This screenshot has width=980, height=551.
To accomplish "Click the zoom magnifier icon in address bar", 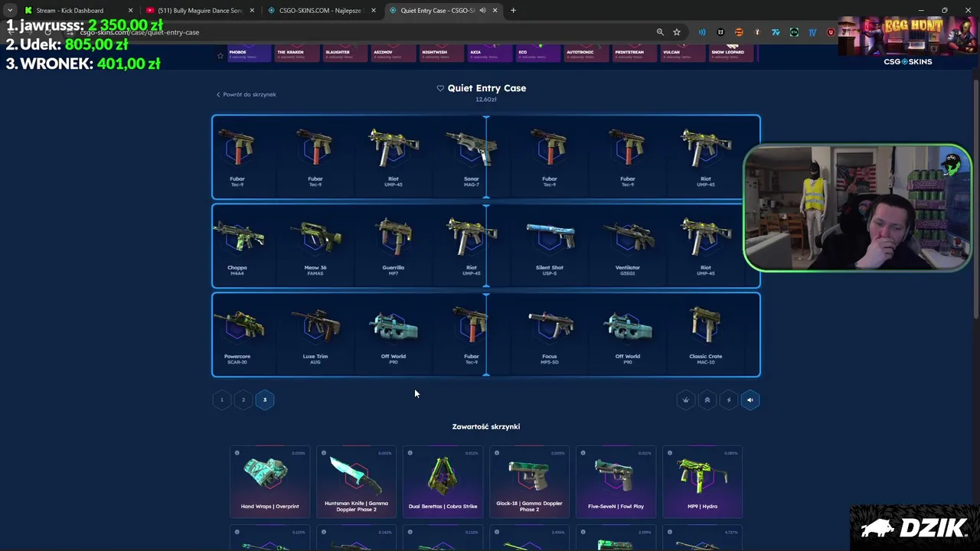I will (660, 32).
